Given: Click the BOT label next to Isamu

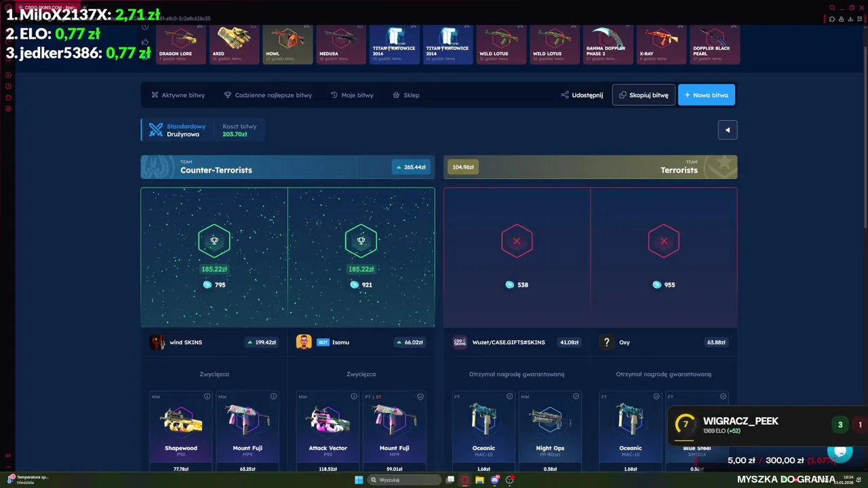Looking at the screenshot, I should 323,342.
